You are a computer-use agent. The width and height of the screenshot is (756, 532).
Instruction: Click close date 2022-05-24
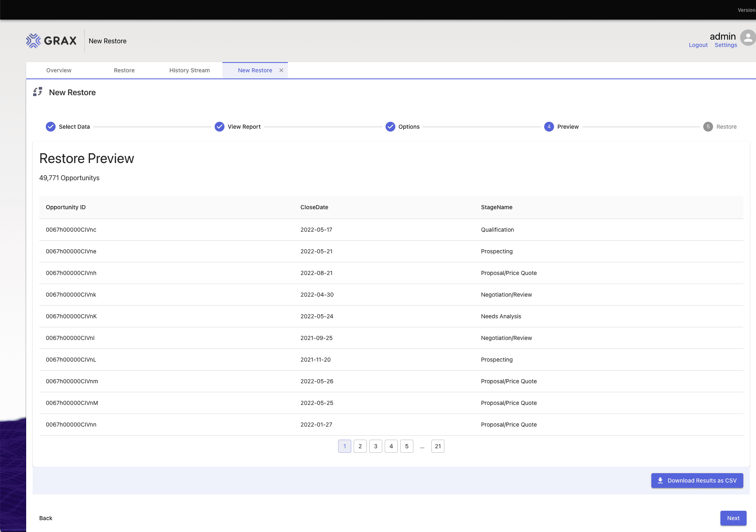tap(317, 316)
